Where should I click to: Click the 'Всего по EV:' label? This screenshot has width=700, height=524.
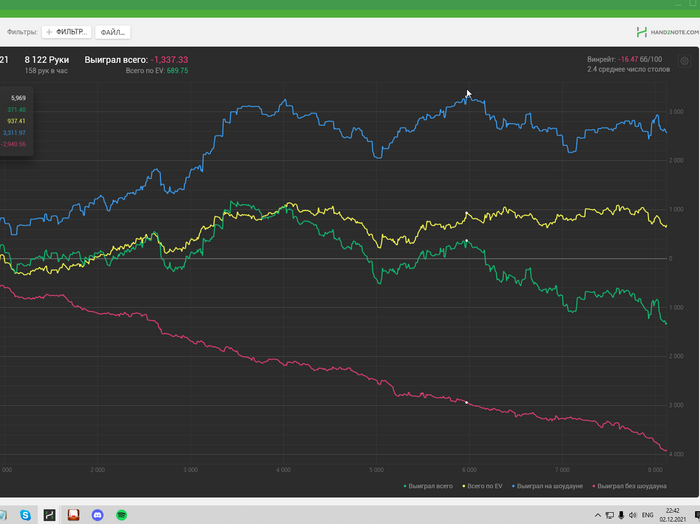(146, 71)
